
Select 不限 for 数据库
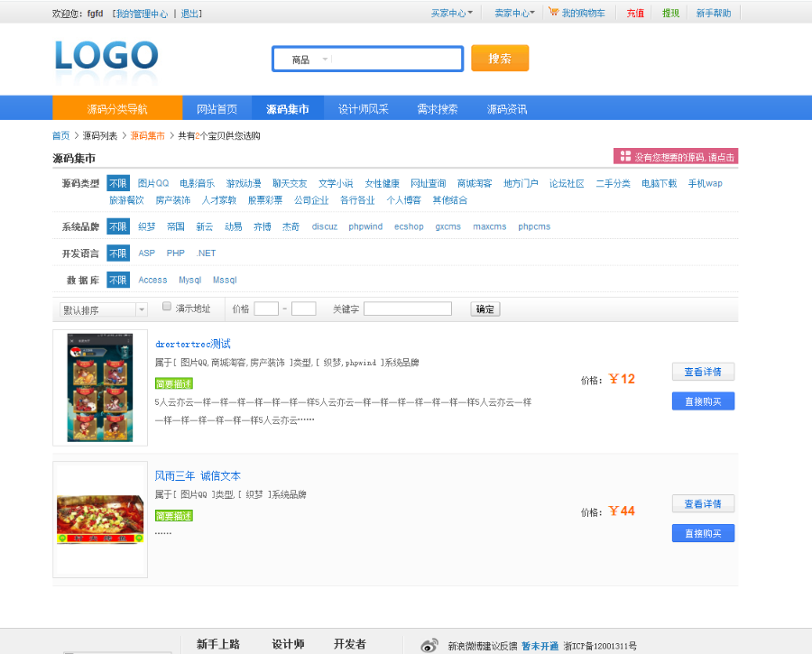118,281
